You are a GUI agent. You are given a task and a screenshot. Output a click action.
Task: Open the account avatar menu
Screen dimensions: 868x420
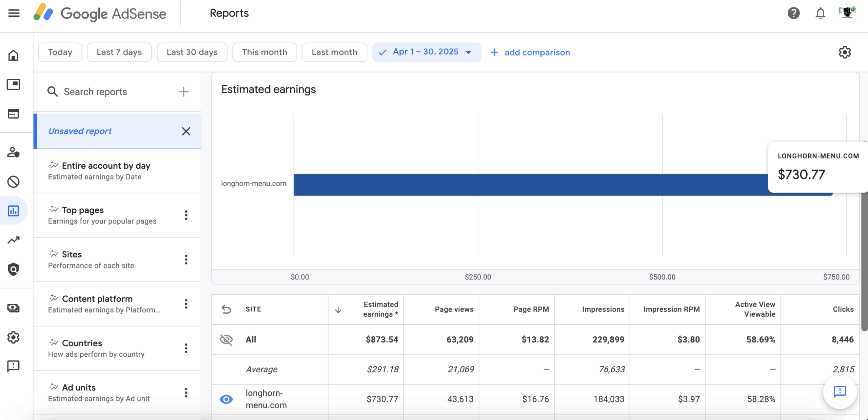[847, 13]
